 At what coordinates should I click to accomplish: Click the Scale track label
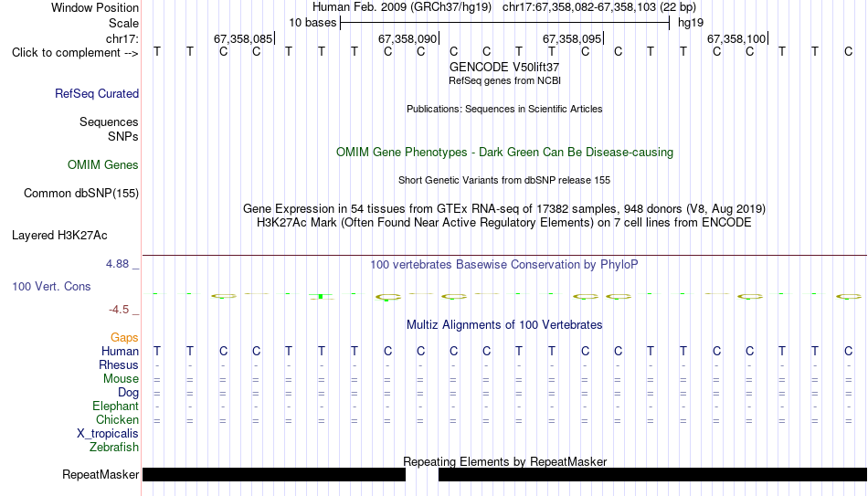pos(123,23)
